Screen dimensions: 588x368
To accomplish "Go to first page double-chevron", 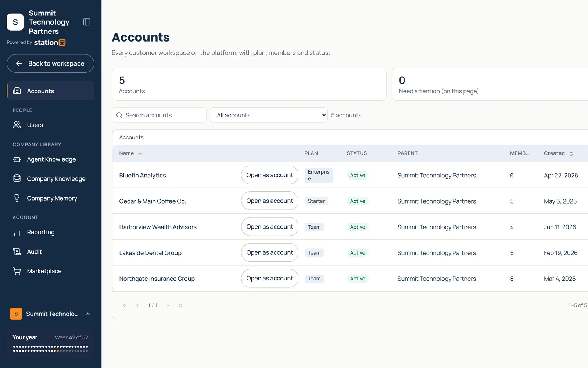I will click(125, 305).
